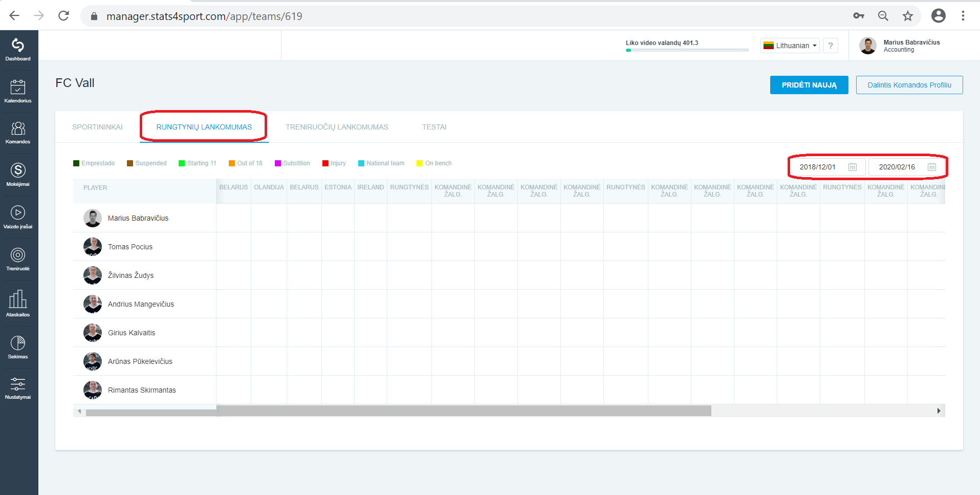This screenshot has width=980, height=495.
Task: Open Vaizdo įrašai video section
Action: (x=18, y=217)
